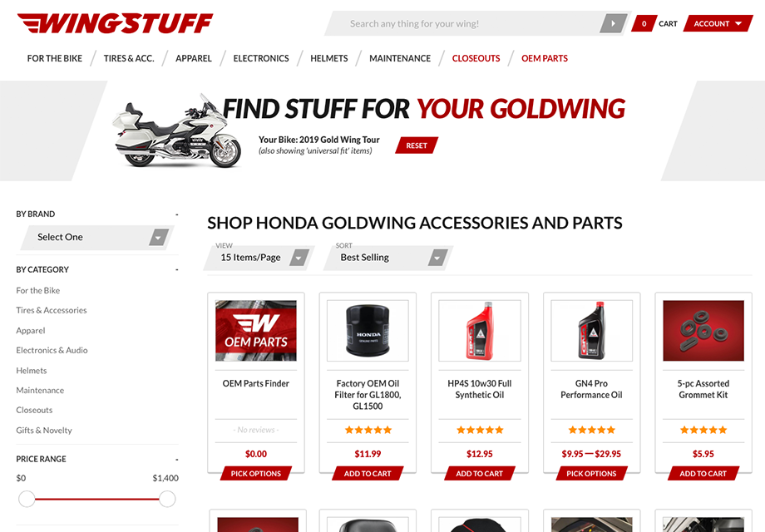
Task: Click the WingStuff logo
Action: point(115,23)
